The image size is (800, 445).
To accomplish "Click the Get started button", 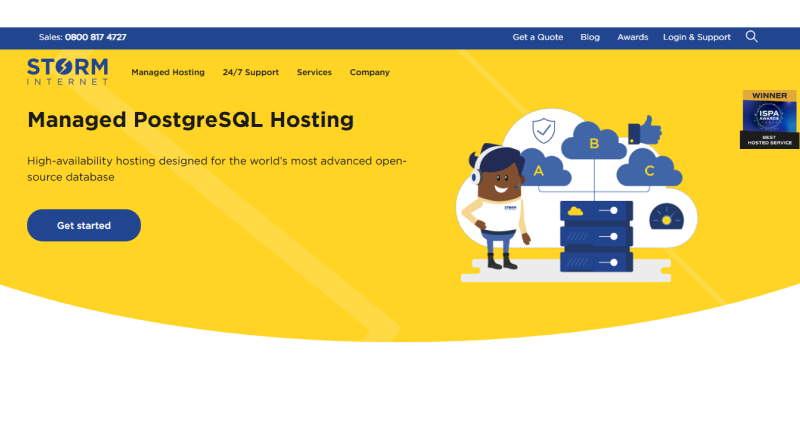I will tap(84, 225).
